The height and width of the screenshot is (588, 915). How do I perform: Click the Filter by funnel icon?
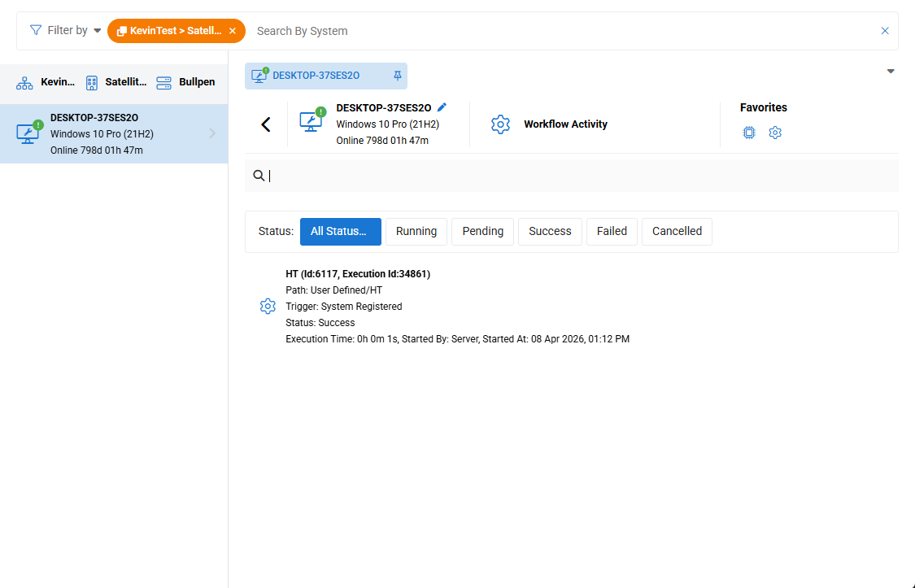click(x=36, y=30)
